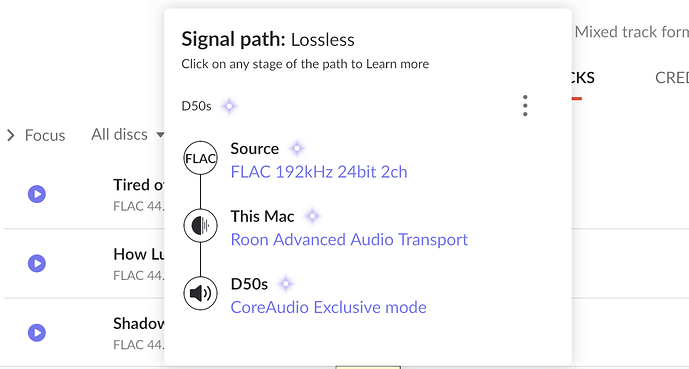The width and height of the screenshot is (689, 369).
Task: Click the Roon Advanced Audio Transport waveform icon
Action: click(x=200, y=226)
